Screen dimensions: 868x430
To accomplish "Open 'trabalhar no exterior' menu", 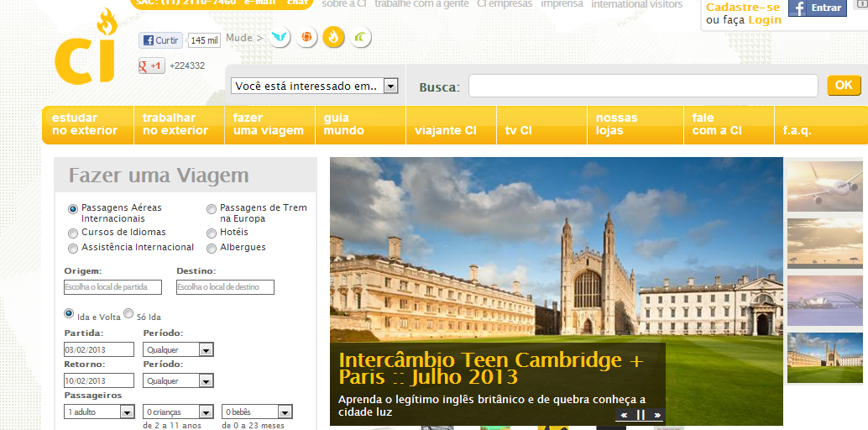I will [x=180, y=124].
